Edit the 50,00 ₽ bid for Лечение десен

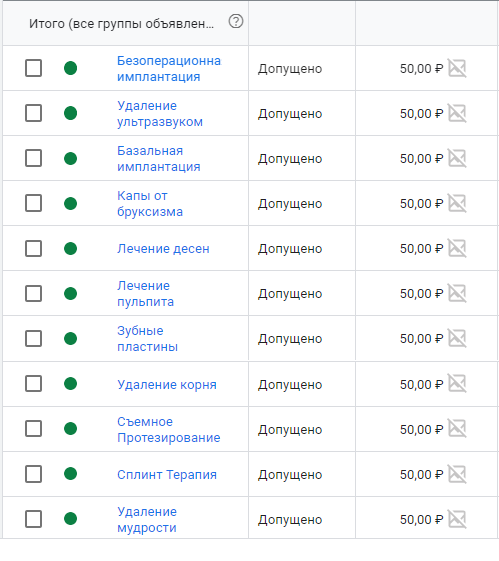coord(421,248)
